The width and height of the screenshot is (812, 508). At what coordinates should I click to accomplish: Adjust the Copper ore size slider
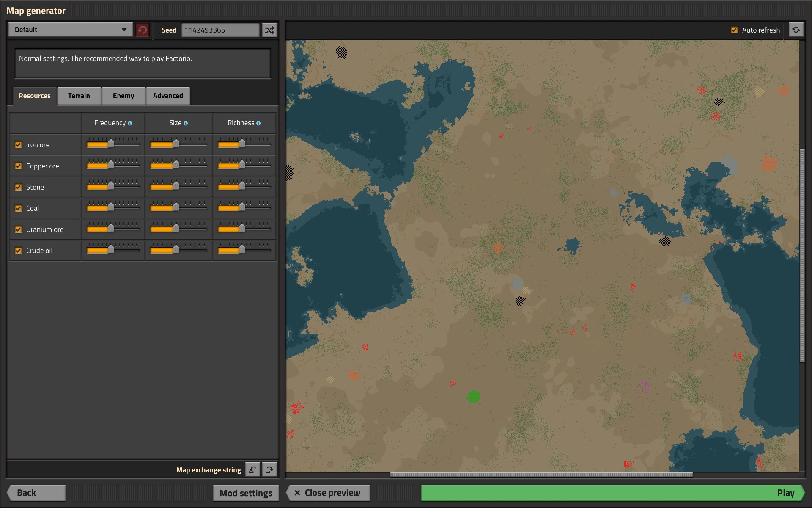click(178, 165)
